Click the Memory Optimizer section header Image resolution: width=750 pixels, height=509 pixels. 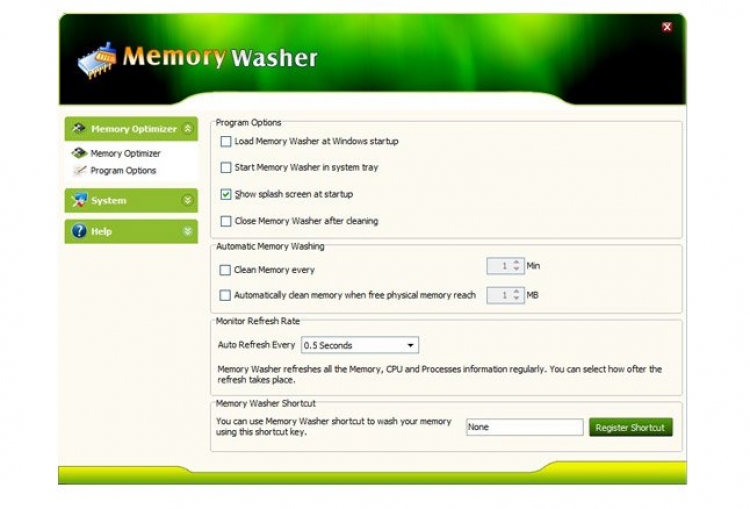coord(131,129)
